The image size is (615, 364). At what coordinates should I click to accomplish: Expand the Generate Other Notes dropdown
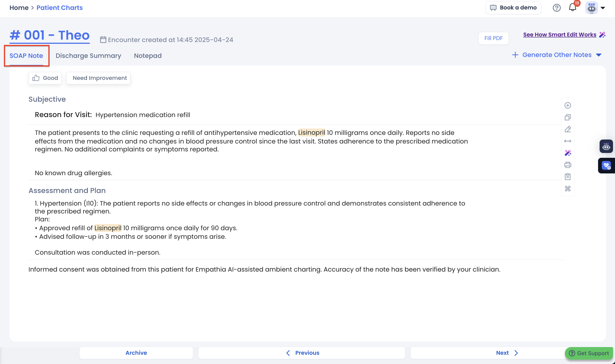click(556, 55)
